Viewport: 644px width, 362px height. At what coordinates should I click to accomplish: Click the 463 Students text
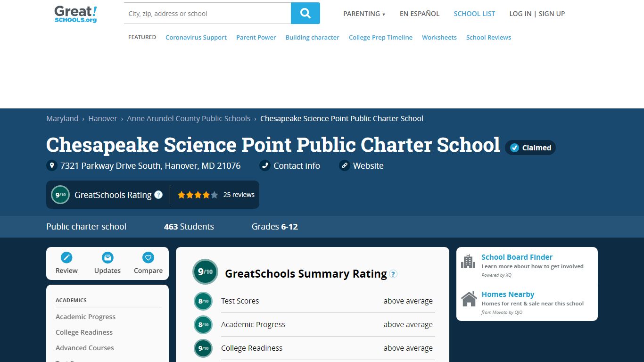(189, 226)
